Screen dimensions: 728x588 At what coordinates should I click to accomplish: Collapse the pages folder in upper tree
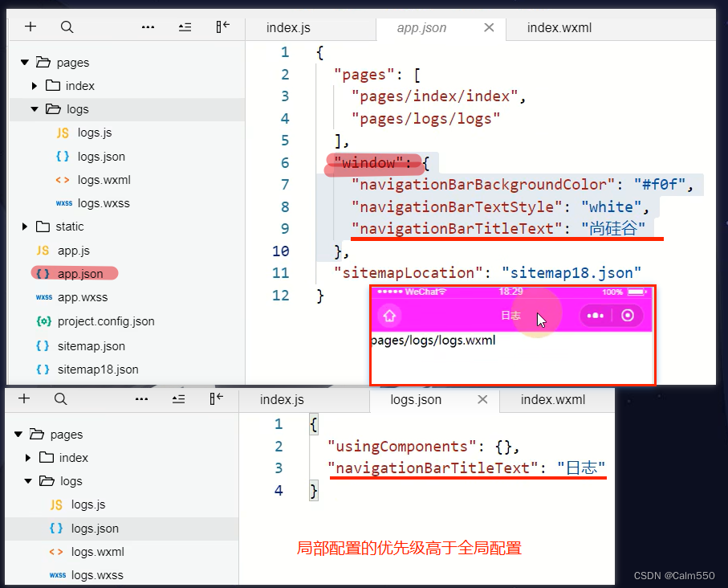[25, 62]
